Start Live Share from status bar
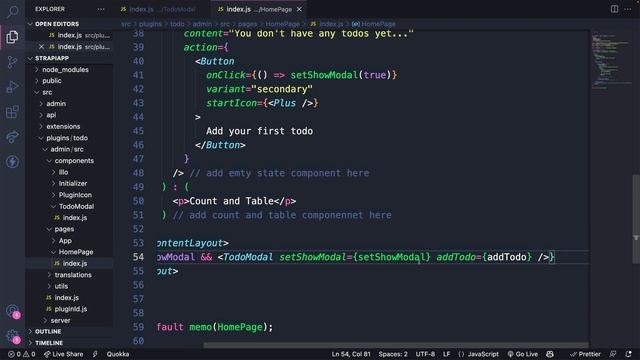Viewport: 640px width, 360px height. pos(63,354)
